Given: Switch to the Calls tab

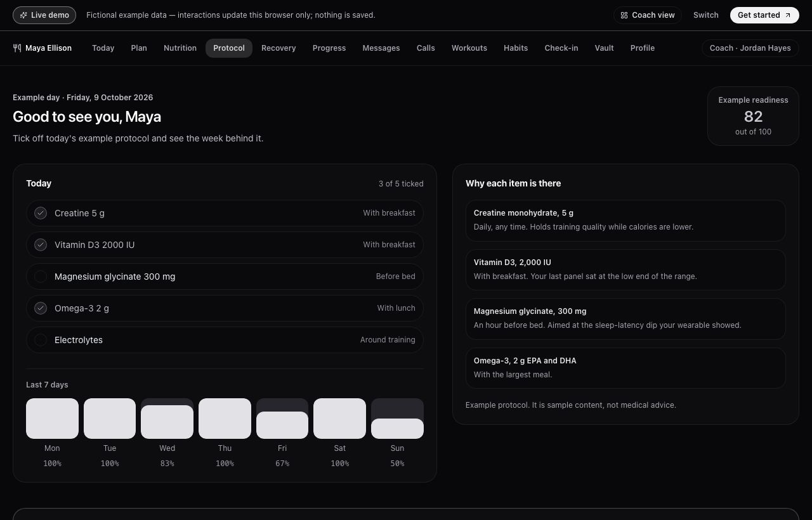Looking at the screenshot, I should (x=426, y=48).
